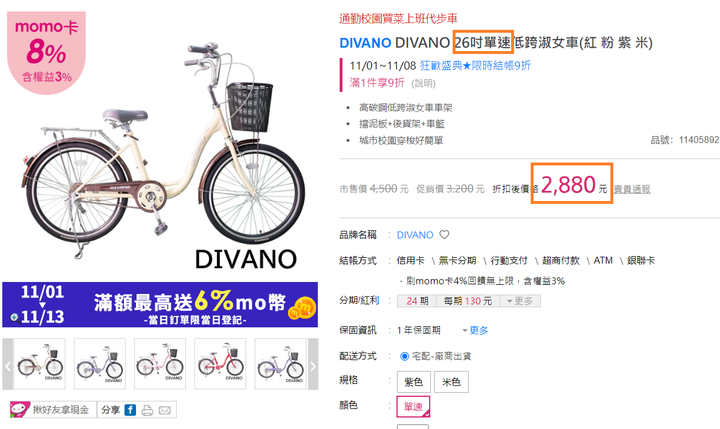Expand warranty info 更多 link

pyautogui.click(x=475, y=330)
